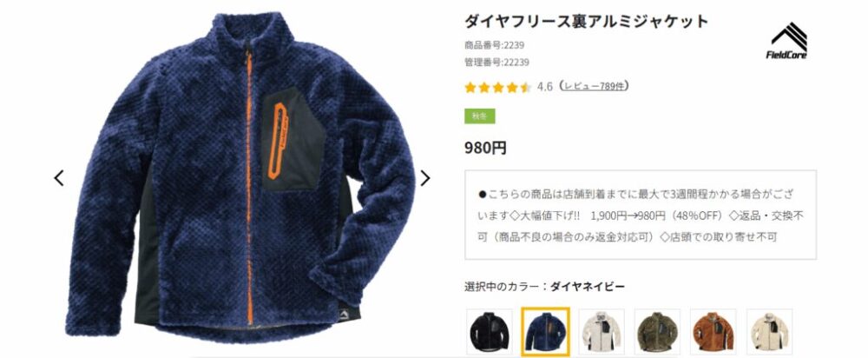
Task: Click the ダイヤフリース裏アルミジャケット product title
Action: (586, 22)
